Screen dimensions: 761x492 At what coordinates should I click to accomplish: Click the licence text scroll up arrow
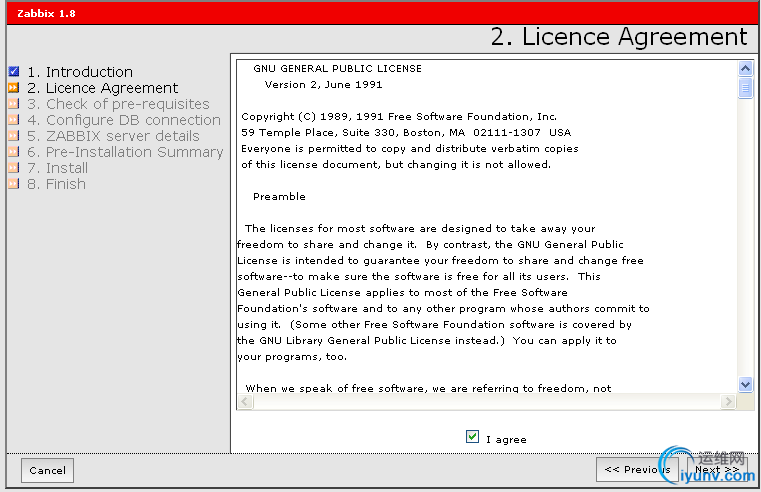[745, 68]
